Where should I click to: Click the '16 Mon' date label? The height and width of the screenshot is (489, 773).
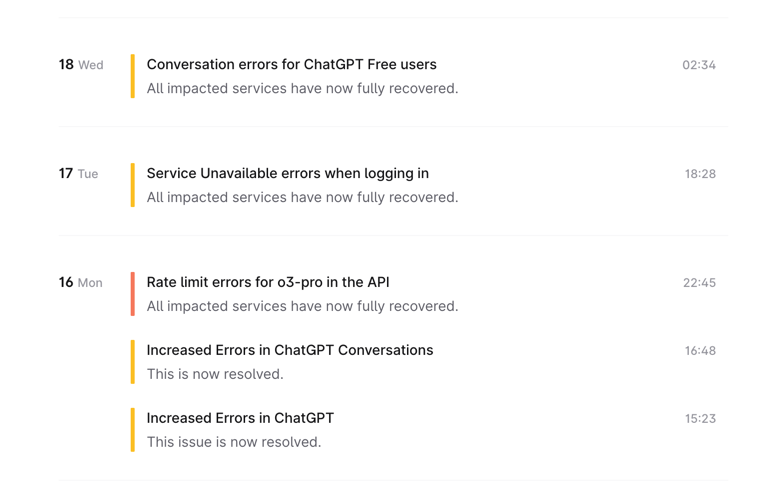80,282
